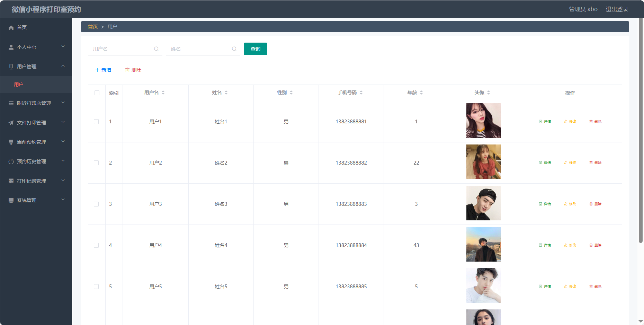Click 修改 edit for 用户1 row
644x325 pixels.
(x=570, y=122)
